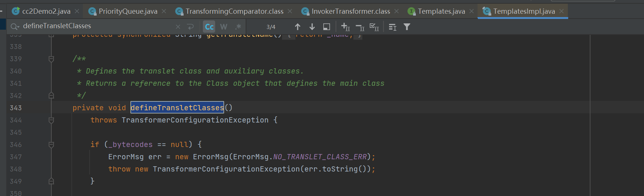Click TemplatesImpl.java class icon
This screenshot has width=644, height=196.
(x=486, y=12)
